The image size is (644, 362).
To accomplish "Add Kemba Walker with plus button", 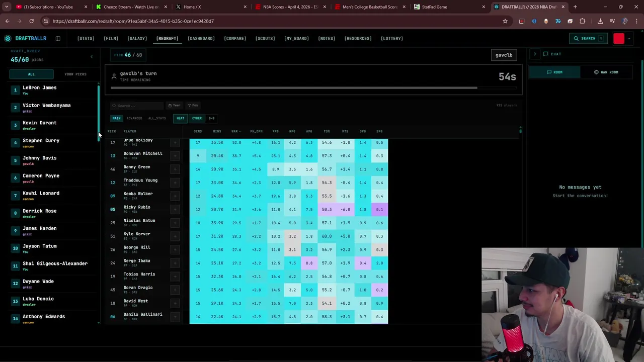I will pyautogui.click(x=175, y=196).
